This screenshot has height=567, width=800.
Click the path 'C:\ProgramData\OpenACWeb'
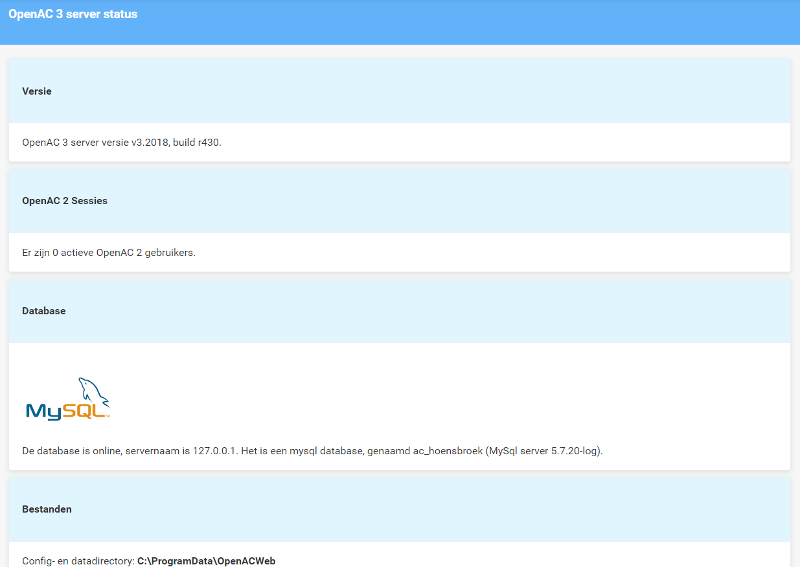pyautogui.click(x=206, y=561)
